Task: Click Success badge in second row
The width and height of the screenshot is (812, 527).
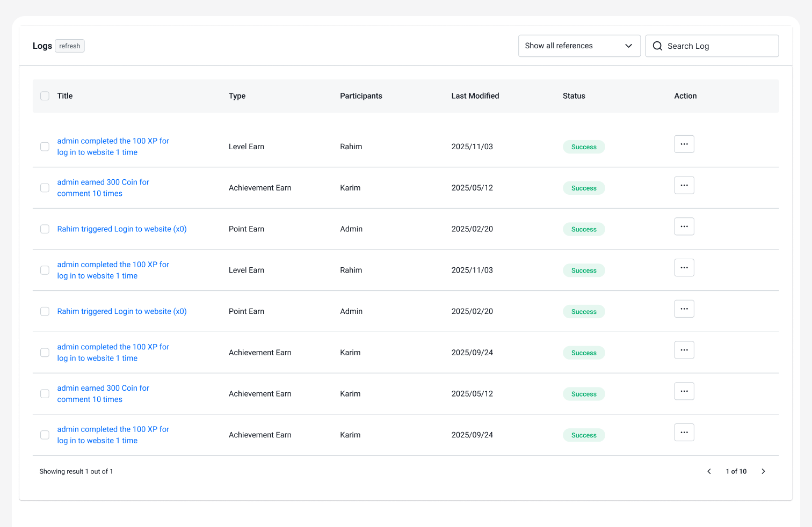Action: coord(584,188)
